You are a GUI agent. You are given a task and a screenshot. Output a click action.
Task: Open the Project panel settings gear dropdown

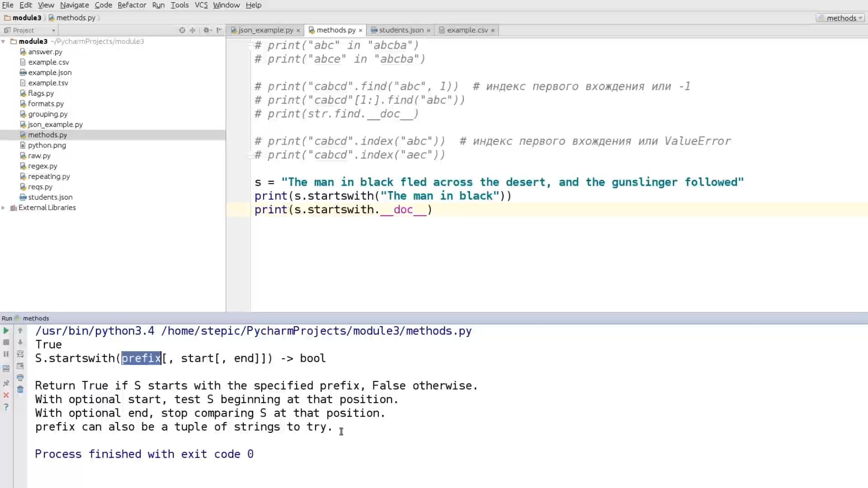pyautogui.click(x=207, y=30)
